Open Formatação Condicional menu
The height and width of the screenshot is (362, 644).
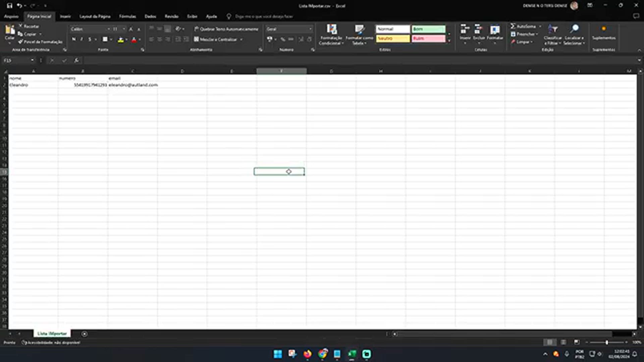(331, 35)
